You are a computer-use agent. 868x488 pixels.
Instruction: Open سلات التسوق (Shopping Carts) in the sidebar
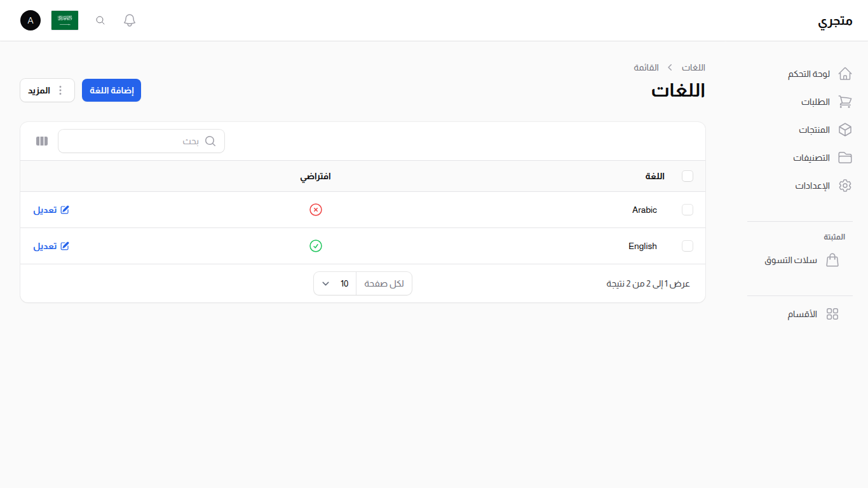coord(790,260)
